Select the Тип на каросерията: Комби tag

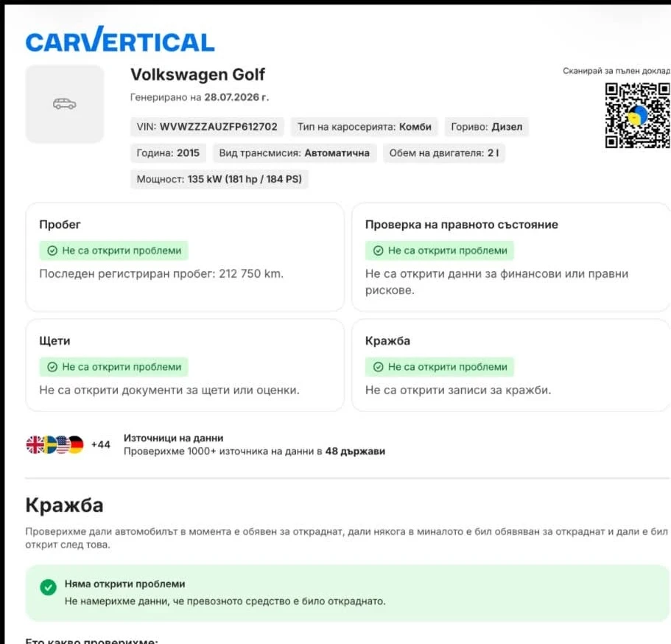pyautogui.click(x=364, y=127)
